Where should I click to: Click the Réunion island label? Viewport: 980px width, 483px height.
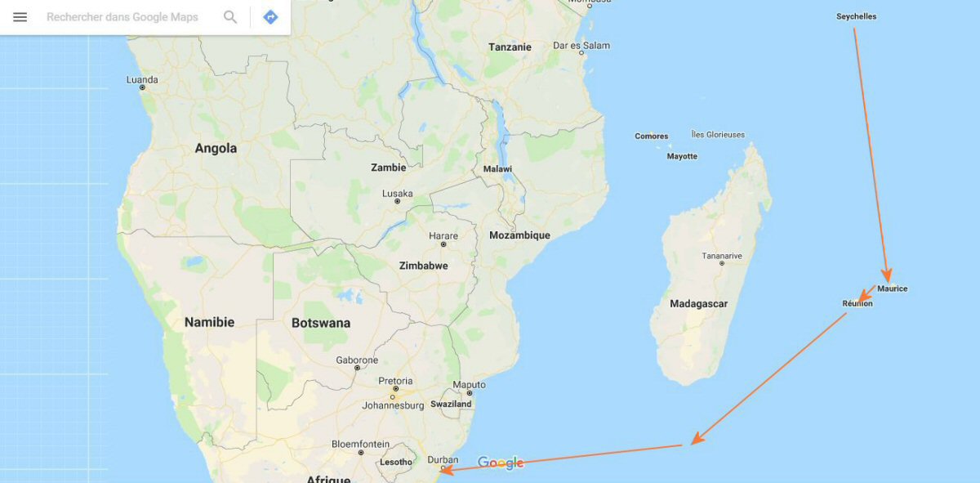coord(857,304)
